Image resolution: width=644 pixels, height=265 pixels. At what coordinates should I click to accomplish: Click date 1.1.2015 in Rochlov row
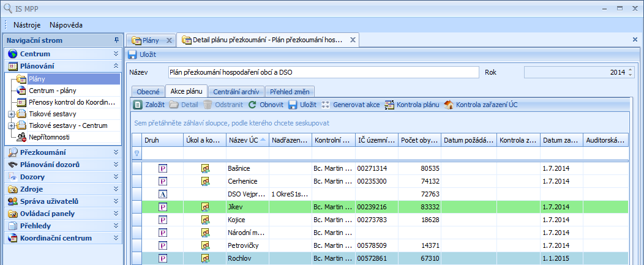click(561, 258)
